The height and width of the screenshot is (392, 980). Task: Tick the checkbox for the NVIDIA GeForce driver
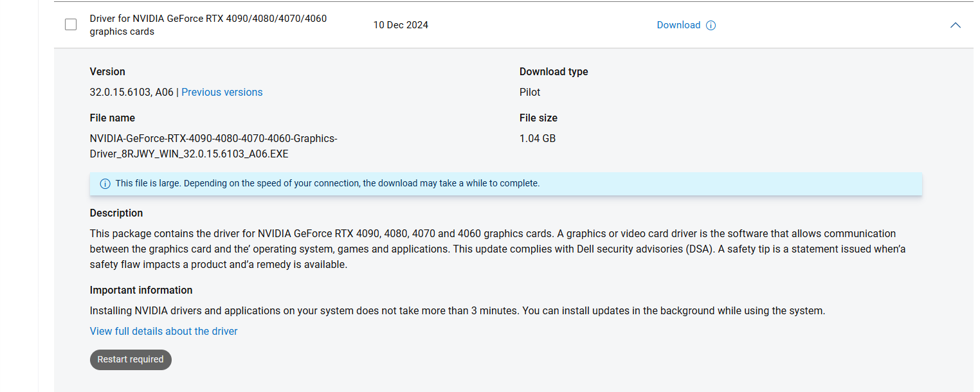[x=71, y=24]
